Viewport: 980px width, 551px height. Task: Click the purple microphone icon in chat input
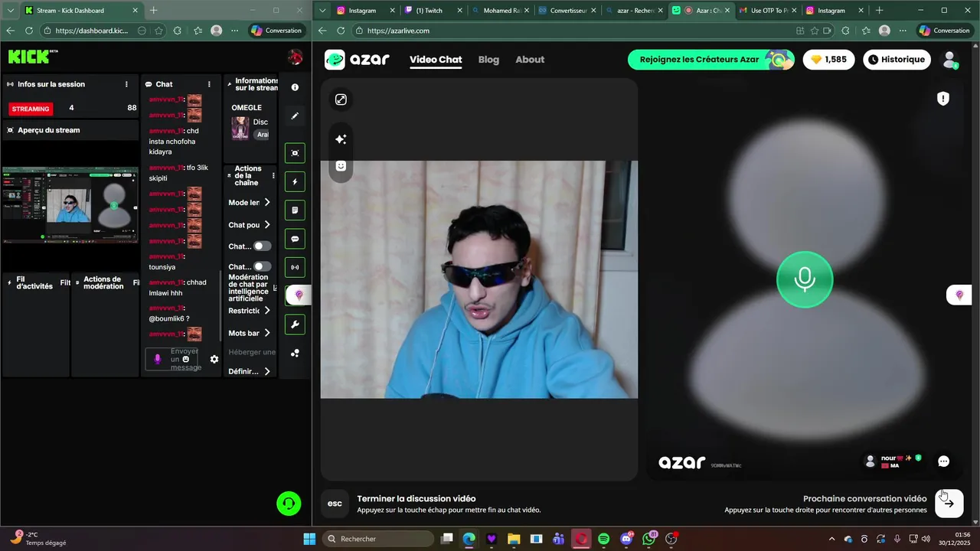(x=158, y=359)
